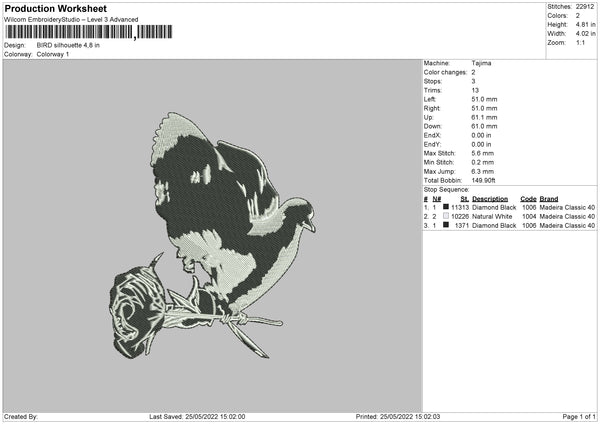The width and height of the screenshot is (600, 424).
Task: Click the 'St.' column header
Action: (465, 199)
